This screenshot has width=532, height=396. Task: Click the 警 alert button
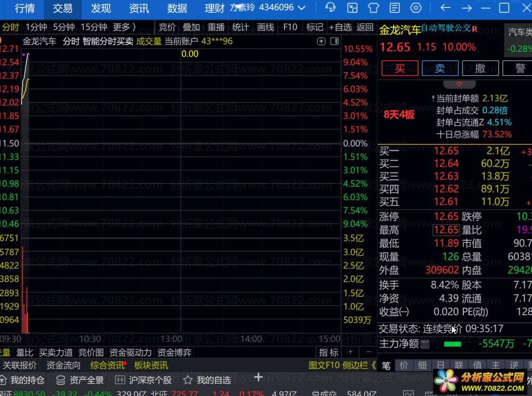518,68
